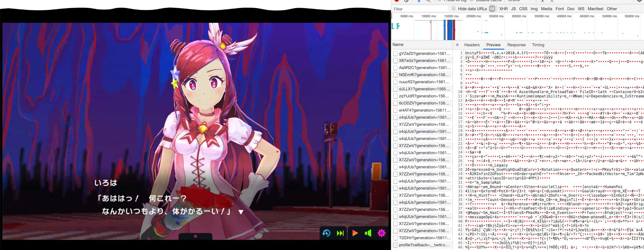
Task: Select the All filter button
Action: point(492,9)
